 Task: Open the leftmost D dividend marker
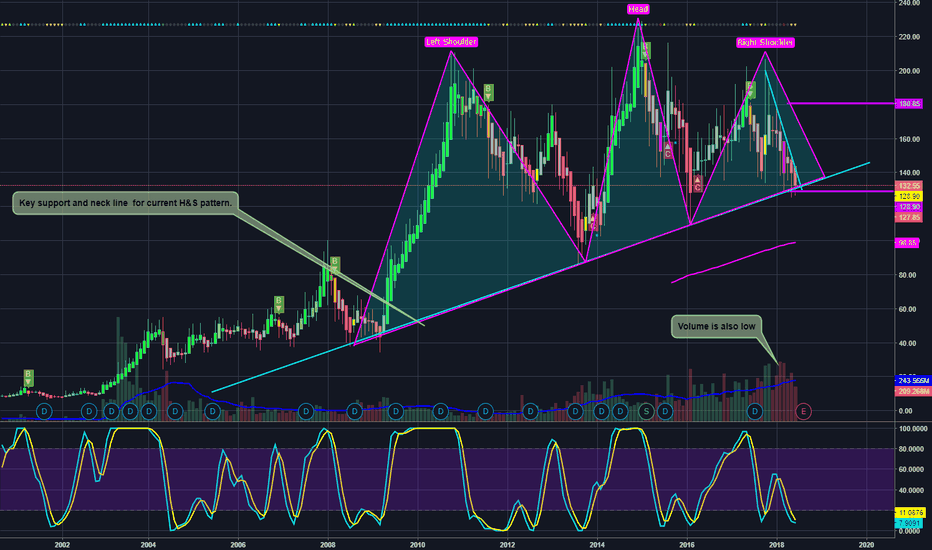pos(44,411)
